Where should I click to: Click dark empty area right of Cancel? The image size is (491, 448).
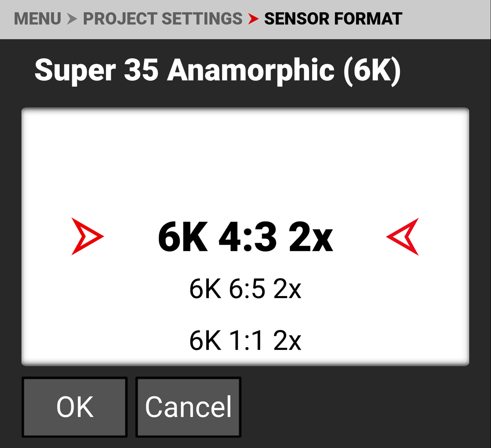[360, 407]
